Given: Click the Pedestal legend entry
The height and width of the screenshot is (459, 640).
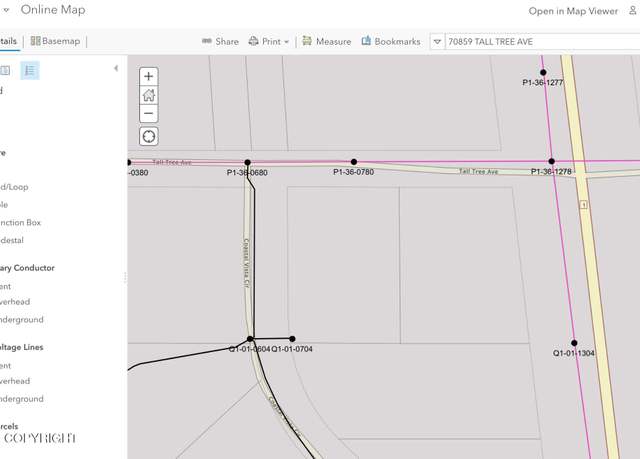Looking at the screenshot, I should click(12, 240).
